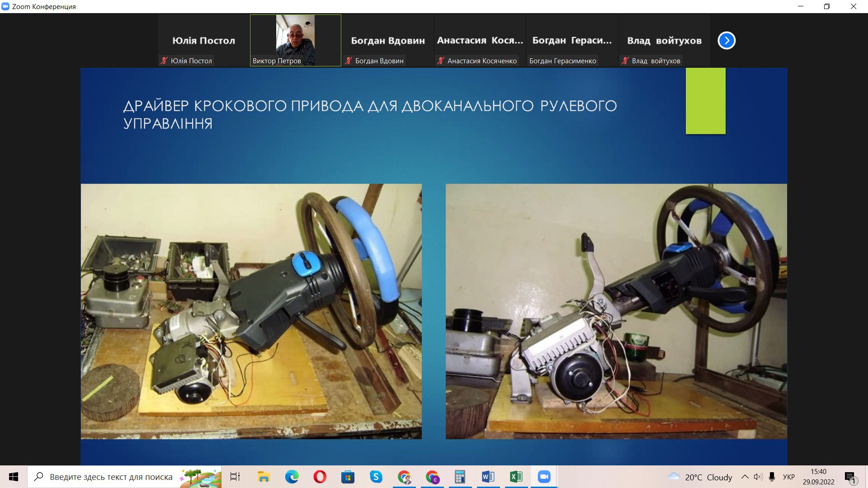868x488 pixels.
Task: Open Microsoft Word from taskbar
Action: [488, 477]
